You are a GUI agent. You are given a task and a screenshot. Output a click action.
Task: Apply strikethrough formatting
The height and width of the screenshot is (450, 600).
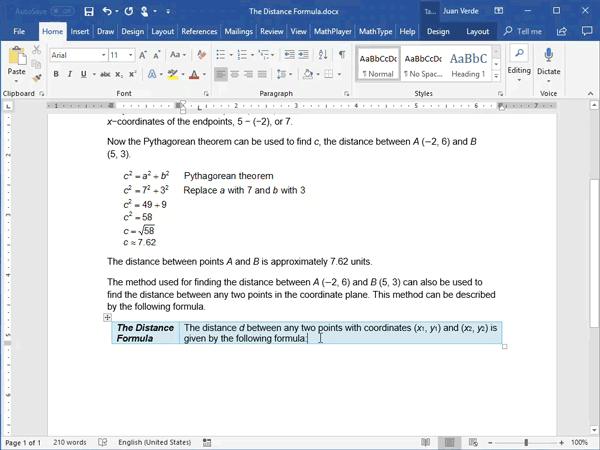(105, 74)
